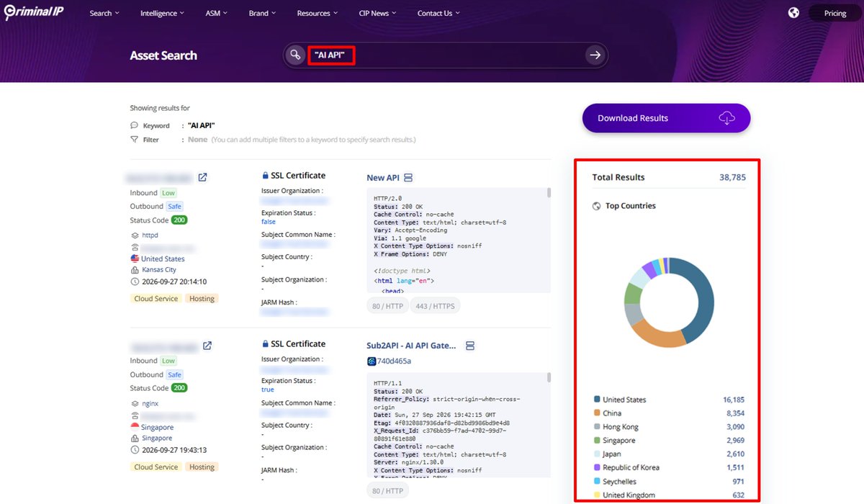Click the 740d465a favicon hash link
Image resolution: width=864 pixels, height=504 pixels.
pos(395,361)
